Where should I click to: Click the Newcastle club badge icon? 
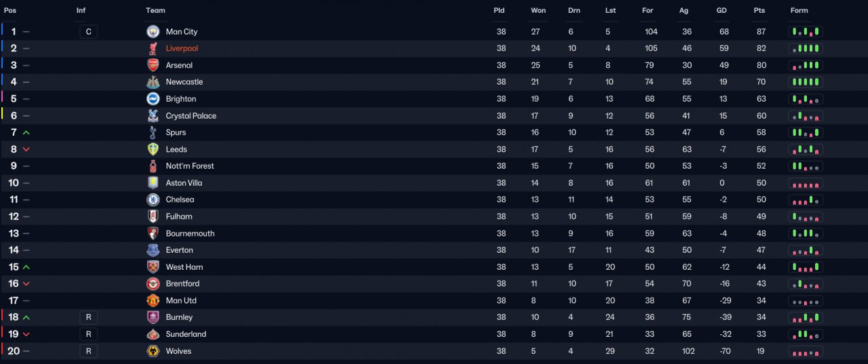tap(153, 82)
